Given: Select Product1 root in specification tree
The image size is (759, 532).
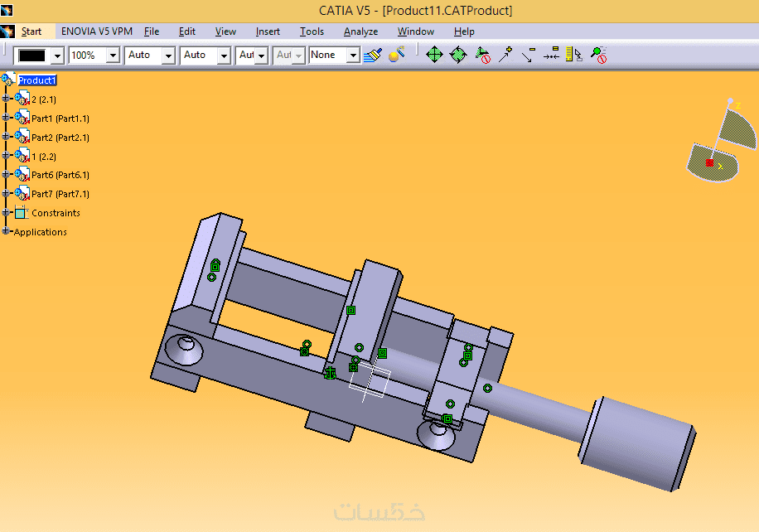Looking at the screenshot, I should pyautogui.click(x=37, y=80).
